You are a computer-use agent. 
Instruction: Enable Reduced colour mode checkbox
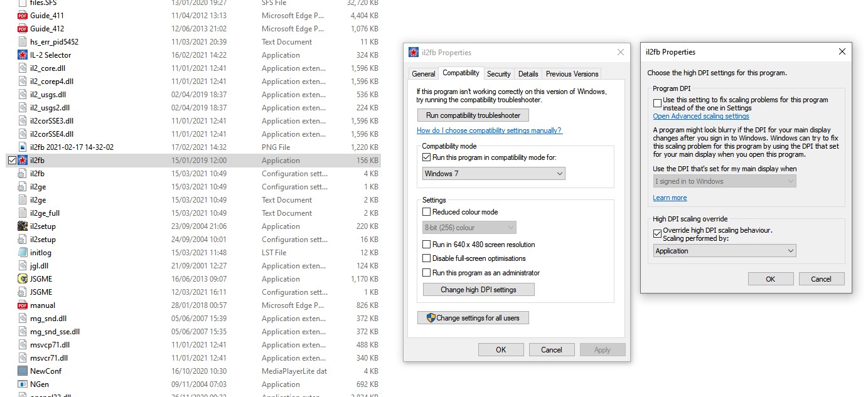(427, 212)
